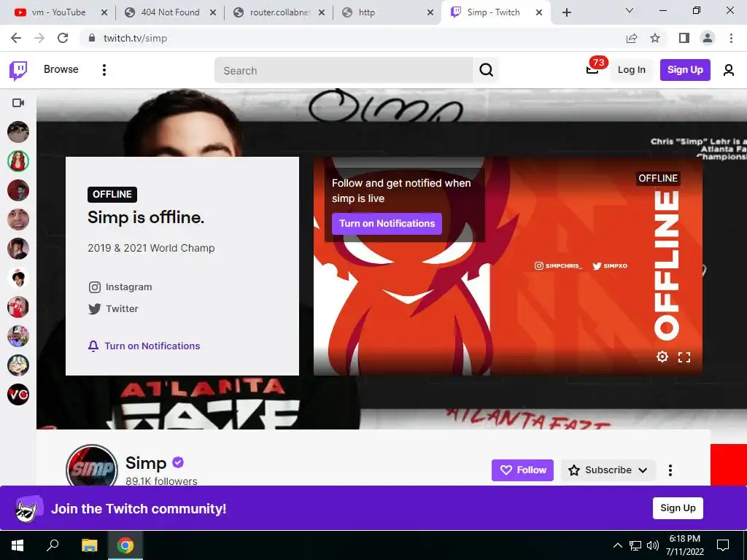Toggle fullscreen on the video player
Viewport: 747px width, 560px height.
[684, 357]
